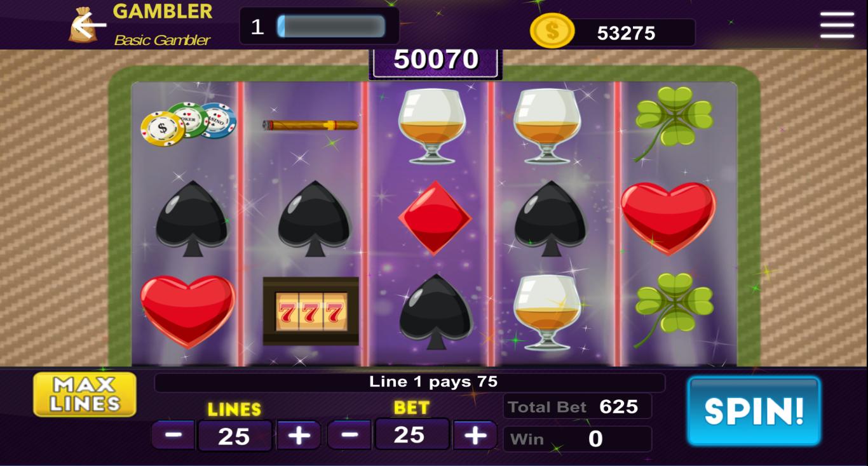Click the Total Bet 625 field
The height and width of the screenshot is (466, 868).
(578, 406)
